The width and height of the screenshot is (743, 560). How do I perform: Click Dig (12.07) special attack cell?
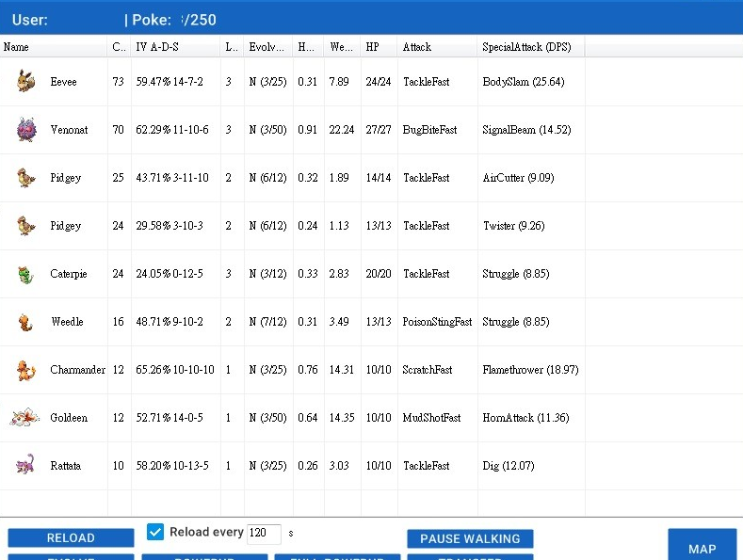coord(508,465)
